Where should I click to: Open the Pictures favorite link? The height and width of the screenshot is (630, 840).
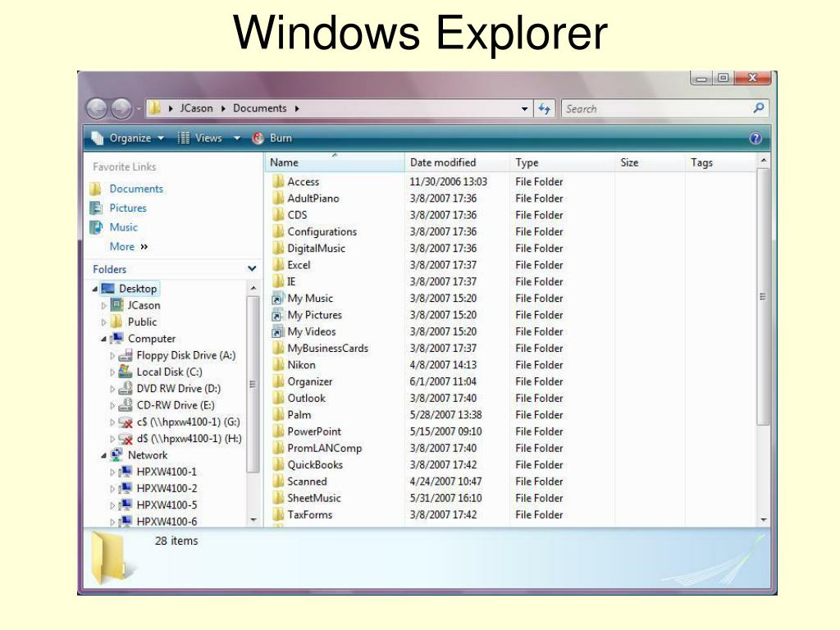tap(127, 208)
